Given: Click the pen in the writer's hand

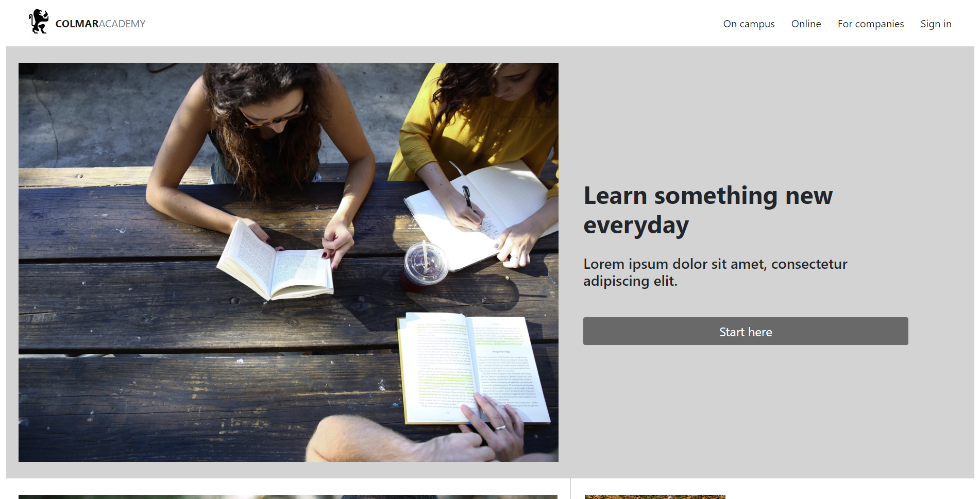Looking at the screenshot, I should (x=468, y=198).
